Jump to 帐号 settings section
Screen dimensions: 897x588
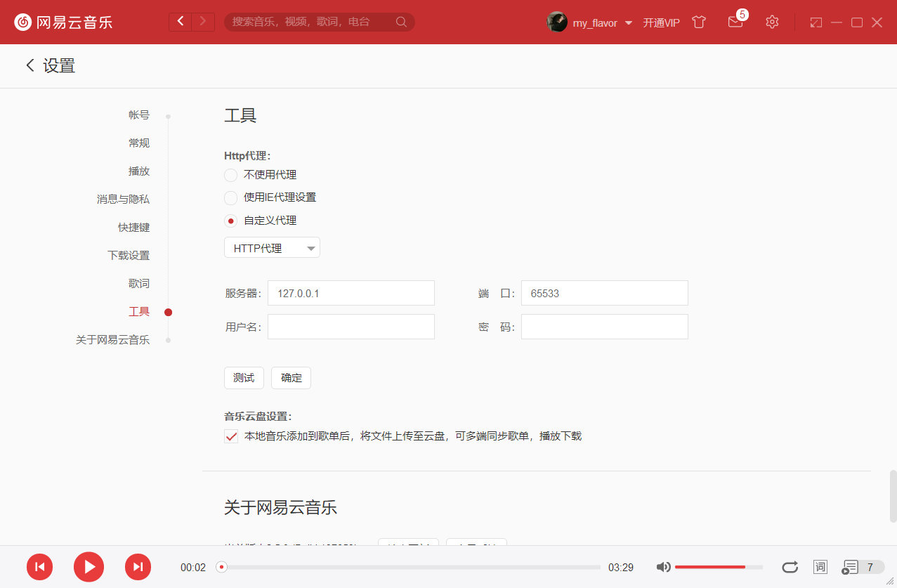[139, 115]
